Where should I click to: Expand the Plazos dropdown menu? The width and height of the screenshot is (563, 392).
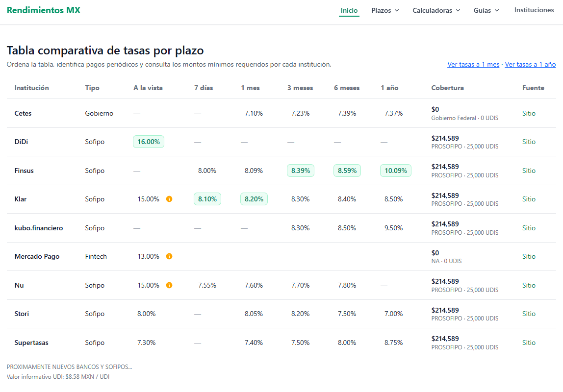coord(385,10)
